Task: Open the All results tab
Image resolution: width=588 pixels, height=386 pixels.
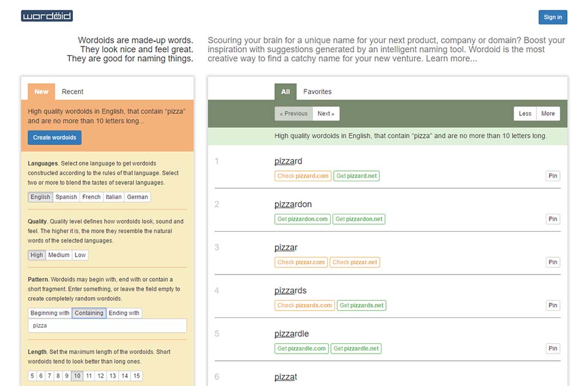Action: [x=285, y=91]
